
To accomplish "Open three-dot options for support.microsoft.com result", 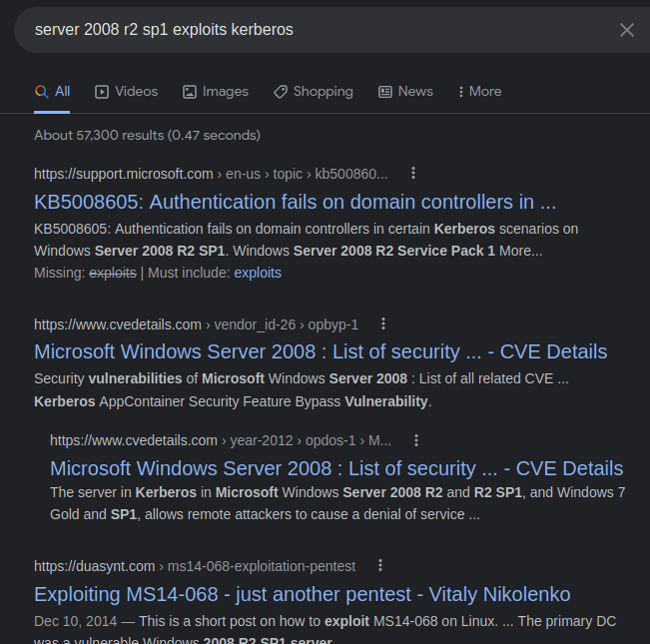I will pos(413,173).
